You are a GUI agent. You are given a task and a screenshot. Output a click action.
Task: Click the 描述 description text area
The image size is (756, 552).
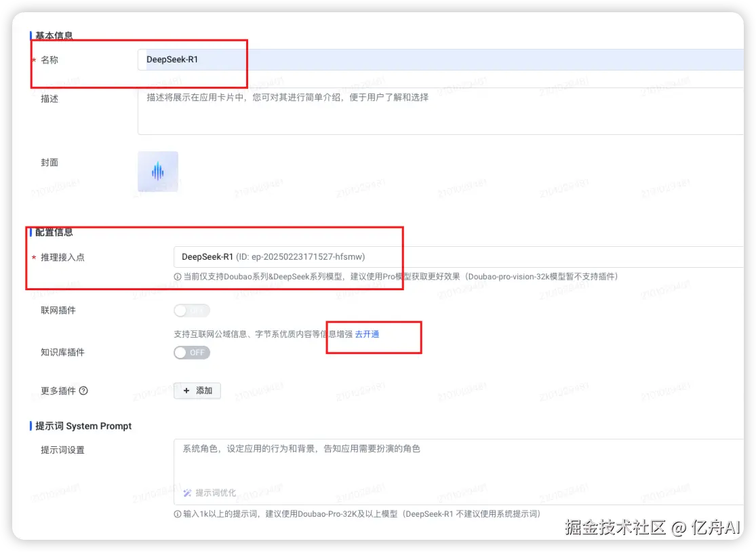pos(440,111)
